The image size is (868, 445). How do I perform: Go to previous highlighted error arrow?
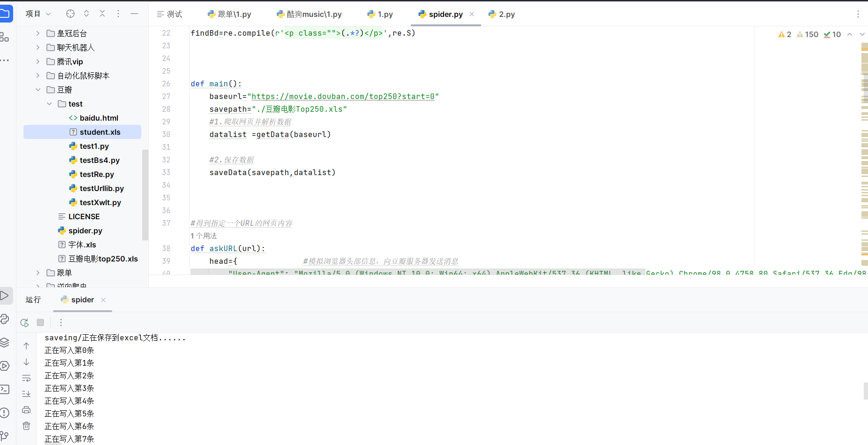(x=850, y=34)
